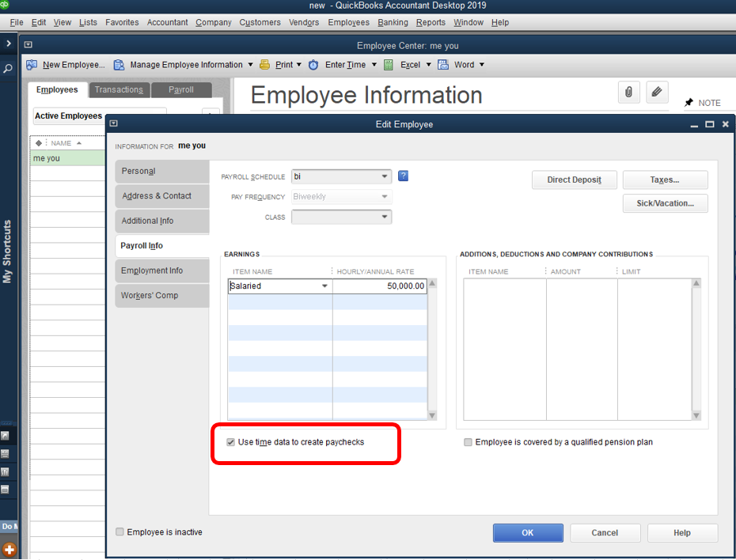Open the Accountant menu
736x560 pixels.
pyautogui.click(x=167, y=22)
